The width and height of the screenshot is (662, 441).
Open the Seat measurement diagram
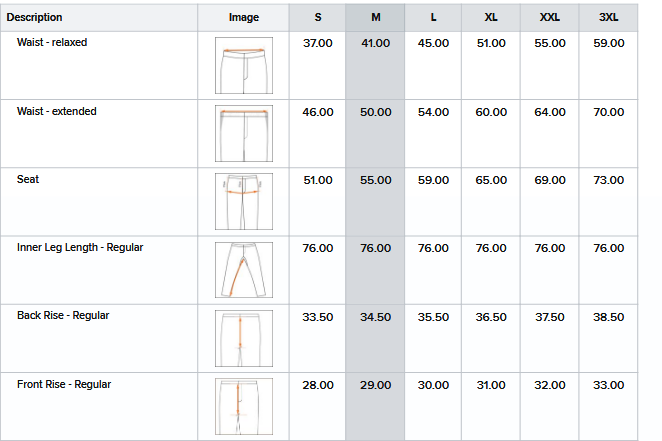coord(243,201)
